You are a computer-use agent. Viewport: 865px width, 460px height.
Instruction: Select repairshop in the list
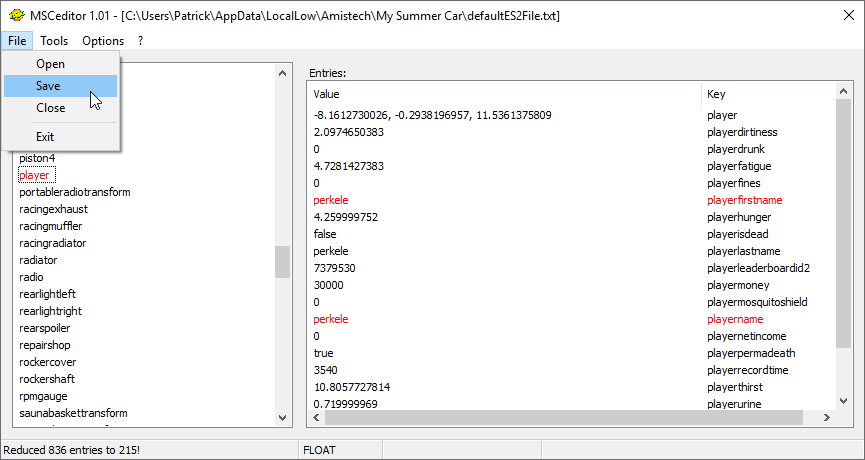(x=45, y=346)
